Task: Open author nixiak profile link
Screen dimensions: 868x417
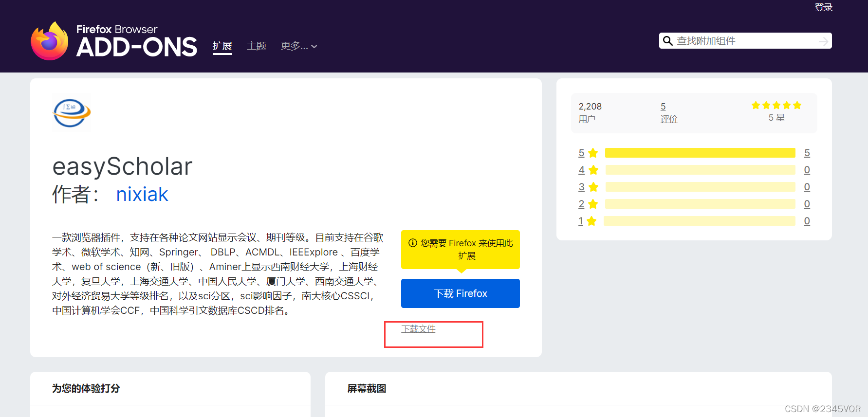Action: pyautogui.click(x=142, y=194)
